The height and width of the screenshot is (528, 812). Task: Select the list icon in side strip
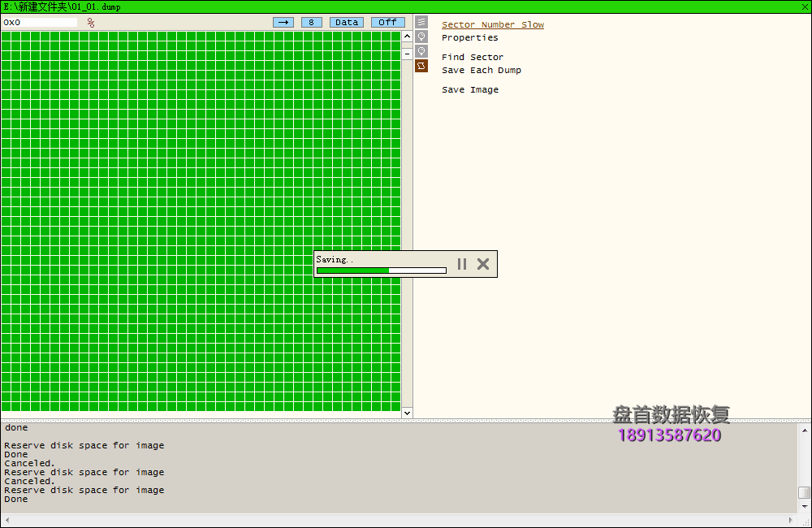[x=421, y=23]
